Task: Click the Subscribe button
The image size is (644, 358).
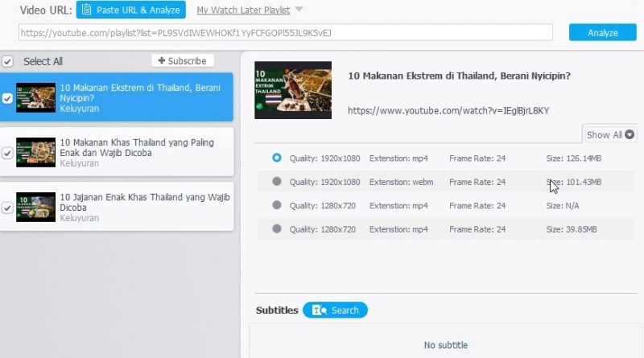Action: click(183, 61)
